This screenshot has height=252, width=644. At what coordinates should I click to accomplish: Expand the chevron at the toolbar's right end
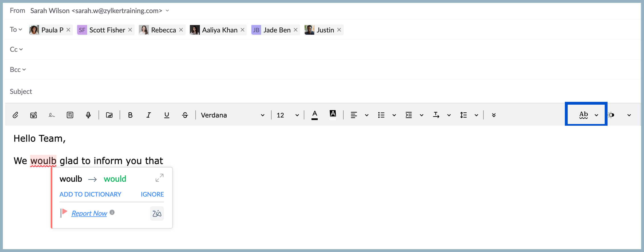[629, 115]
